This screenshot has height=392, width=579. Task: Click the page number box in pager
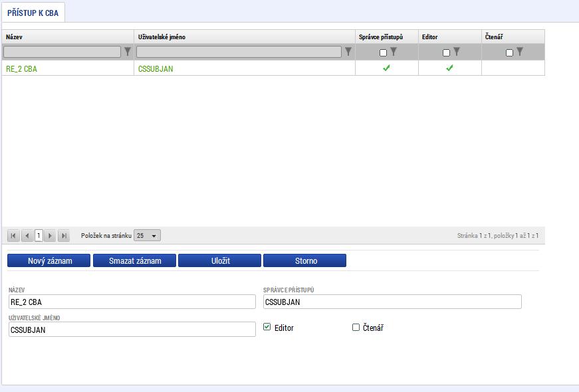39,235
